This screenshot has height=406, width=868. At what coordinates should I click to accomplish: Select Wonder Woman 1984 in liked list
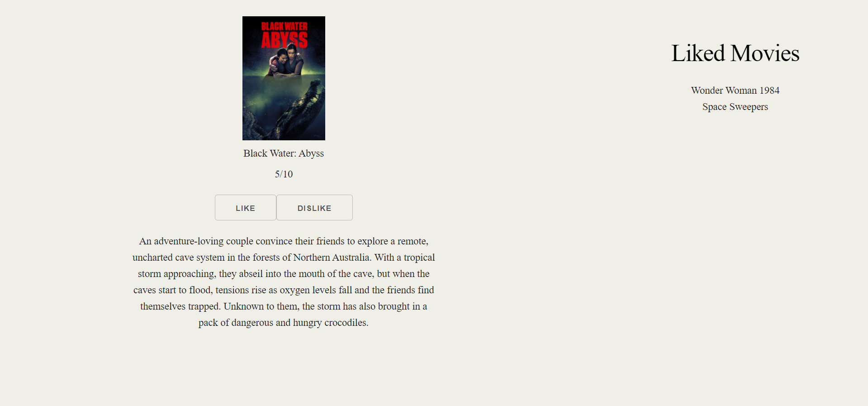(735, 91)
